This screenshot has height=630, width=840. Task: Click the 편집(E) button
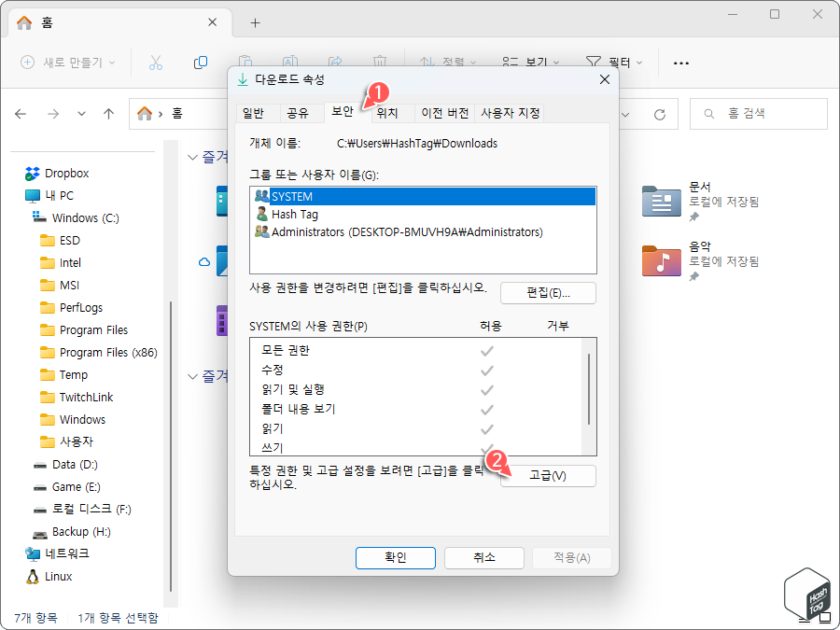coord(549,292)
